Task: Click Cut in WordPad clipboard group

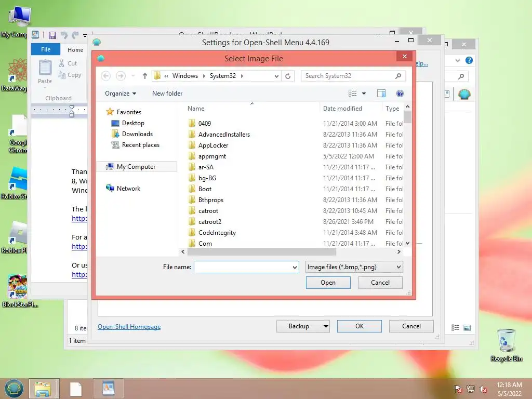Action: (68, 63)
